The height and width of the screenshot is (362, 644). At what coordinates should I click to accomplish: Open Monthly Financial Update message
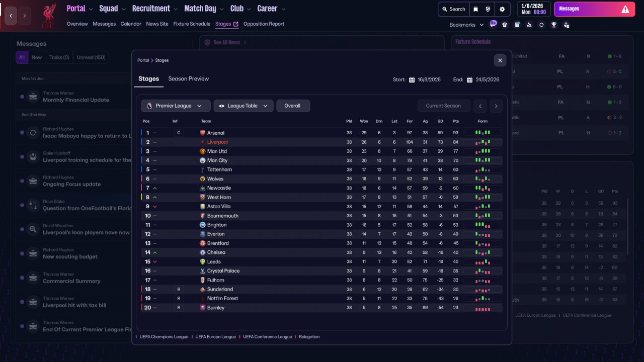pos(76,100)
